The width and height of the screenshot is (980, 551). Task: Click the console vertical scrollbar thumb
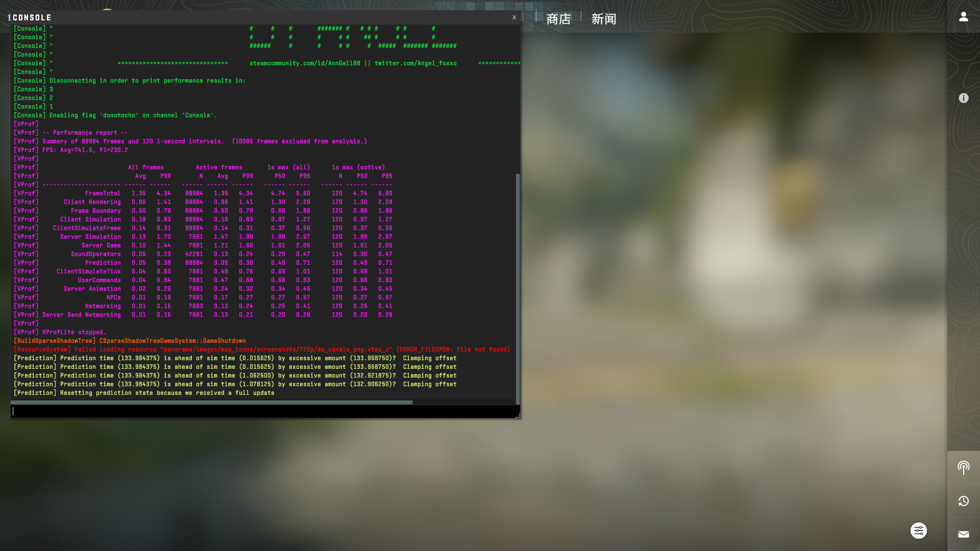518,288
